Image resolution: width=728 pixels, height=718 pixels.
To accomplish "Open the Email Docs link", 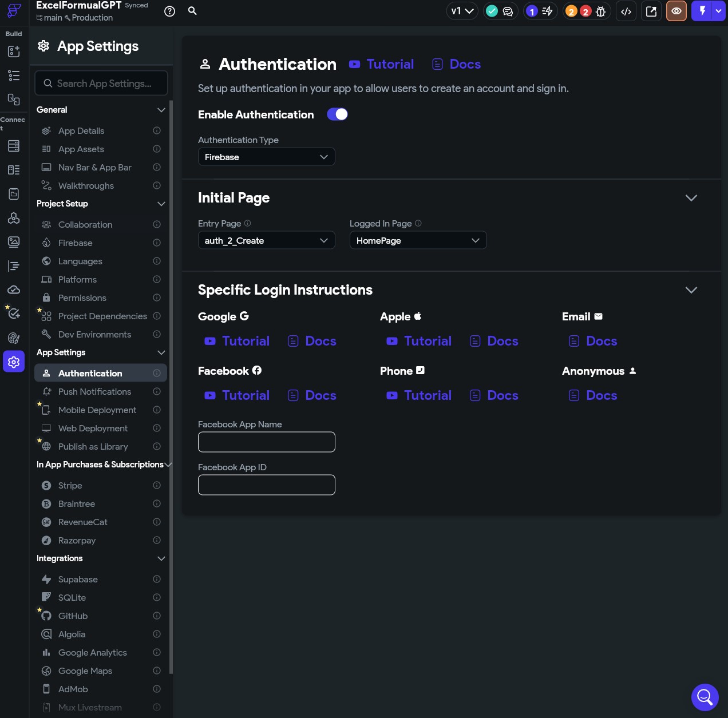I will coord(593,341).
